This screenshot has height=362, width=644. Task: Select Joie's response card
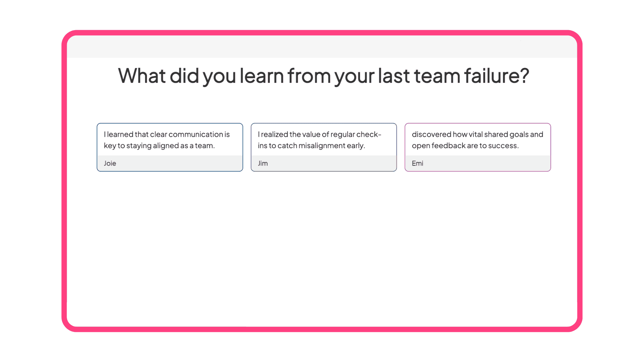tap(170, 147)
